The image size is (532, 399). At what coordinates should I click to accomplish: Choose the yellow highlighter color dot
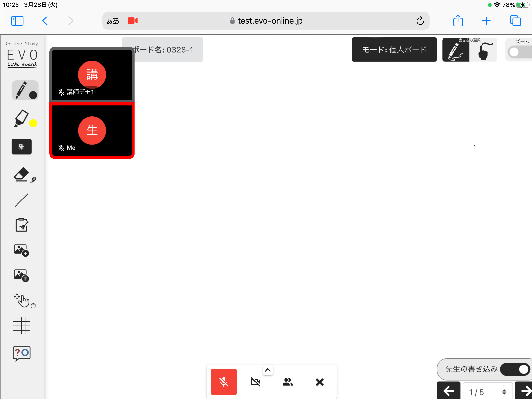pyautogui.click(x=33, y=123)
